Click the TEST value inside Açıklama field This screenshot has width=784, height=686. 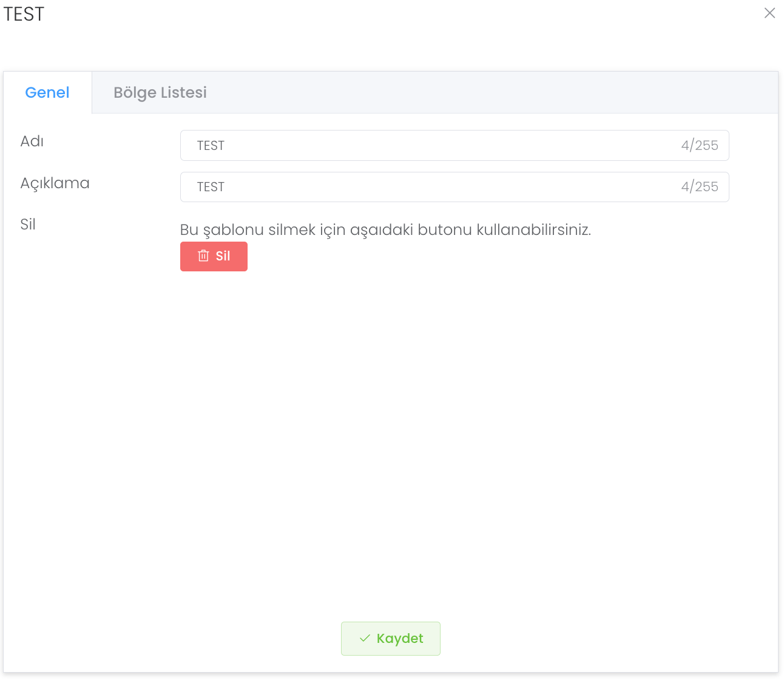click(x=211, y=187)
